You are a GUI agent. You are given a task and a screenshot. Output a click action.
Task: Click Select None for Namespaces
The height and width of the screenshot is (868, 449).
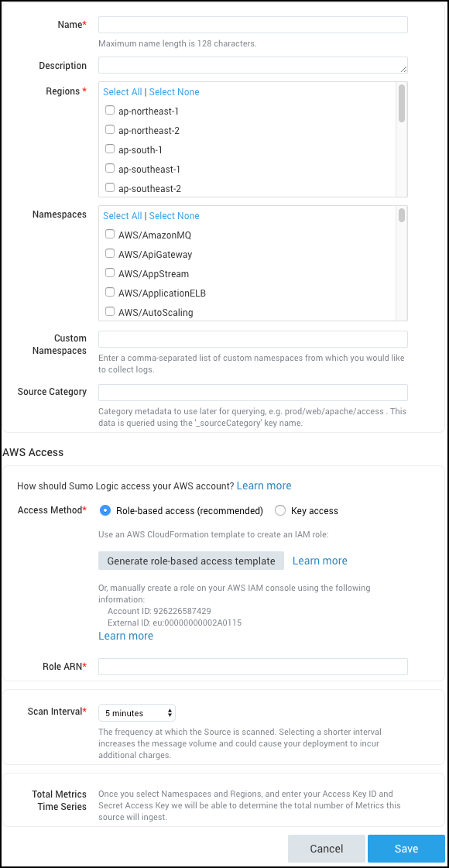pos(173,215)
